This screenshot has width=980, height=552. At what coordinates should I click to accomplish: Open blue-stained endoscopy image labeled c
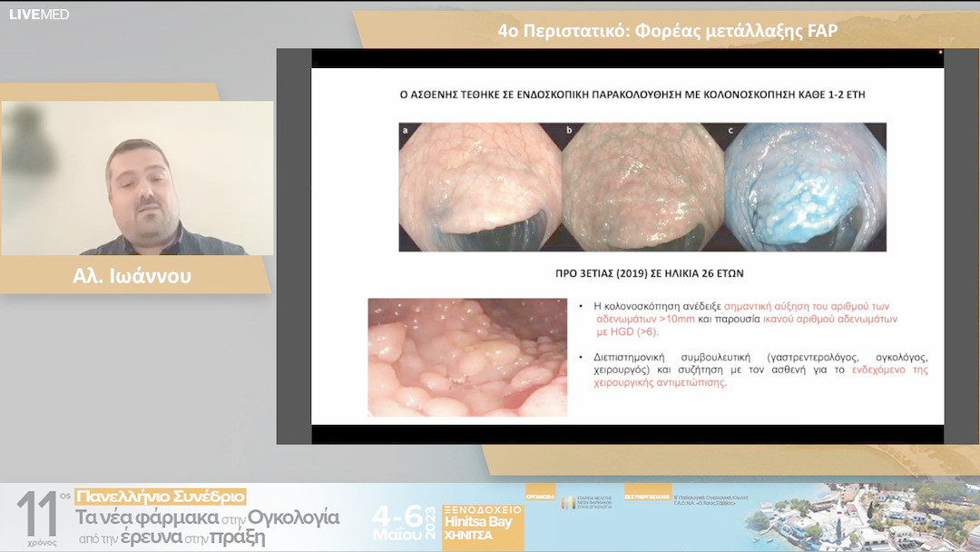tap(804, 186)
